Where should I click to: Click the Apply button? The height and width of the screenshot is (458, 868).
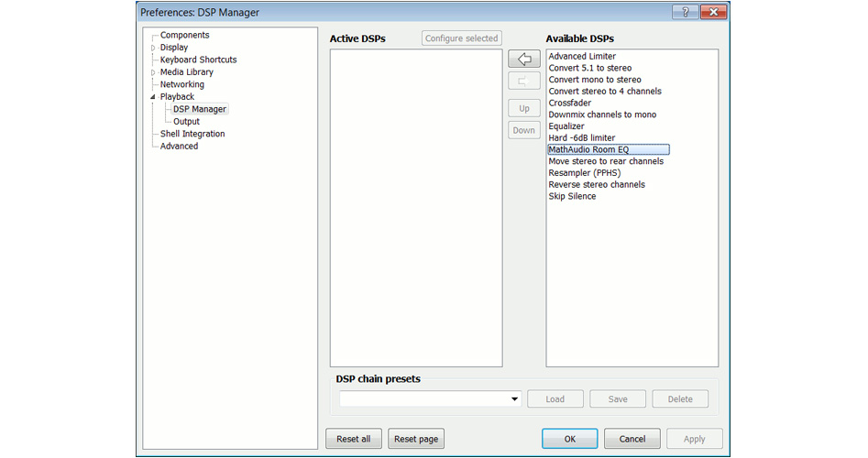click(x=694, y=439)
